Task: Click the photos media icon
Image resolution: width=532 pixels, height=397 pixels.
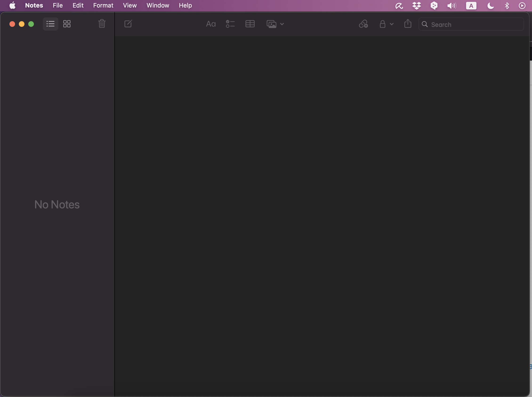Action: 271,24
